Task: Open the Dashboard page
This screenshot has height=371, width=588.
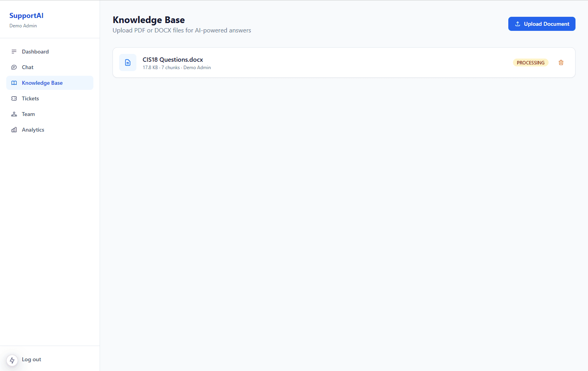Action: pos(50,52)
